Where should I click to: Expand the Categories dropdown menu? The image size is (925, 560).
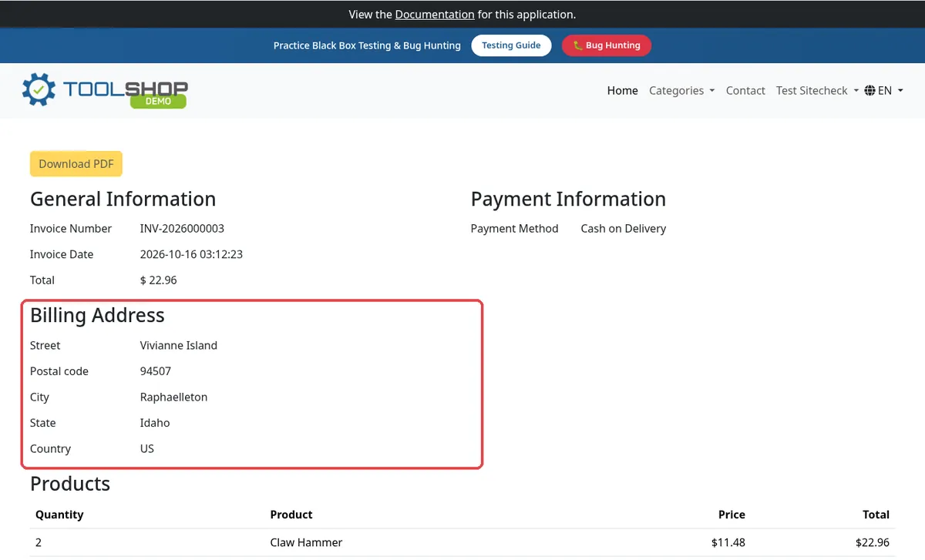[x=681, y=91]
